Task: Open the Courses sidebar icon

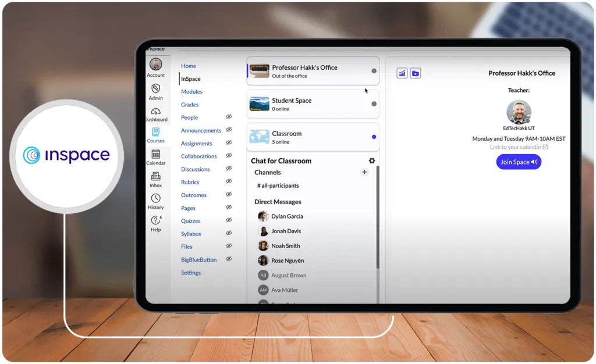Action: [155, 132]
